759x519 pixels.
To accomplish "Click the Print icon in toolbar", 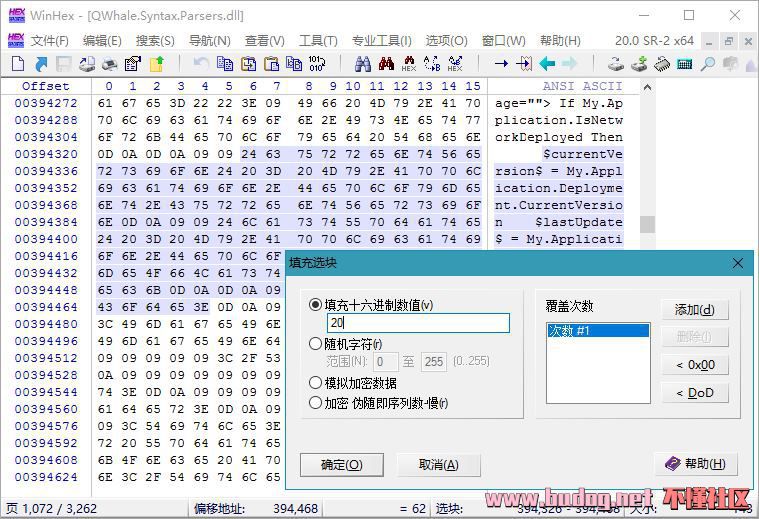I will (x=110, y=63).
